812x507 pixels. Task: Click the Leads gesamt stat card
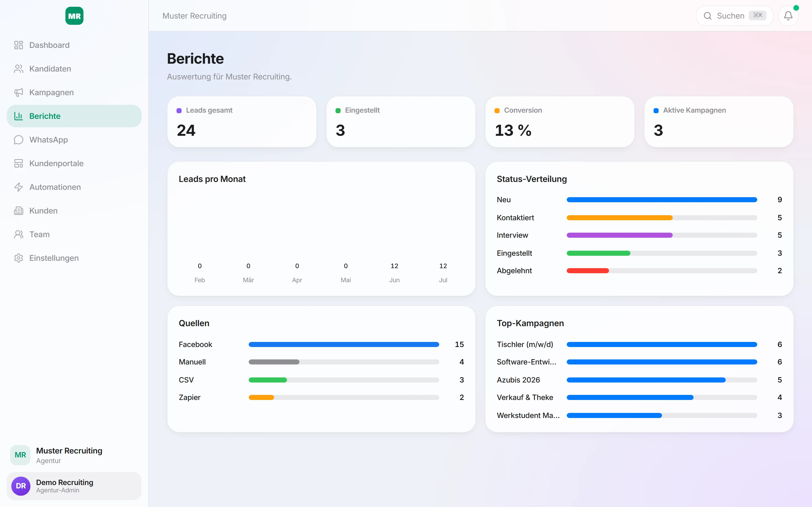click(x=242, y=122)
